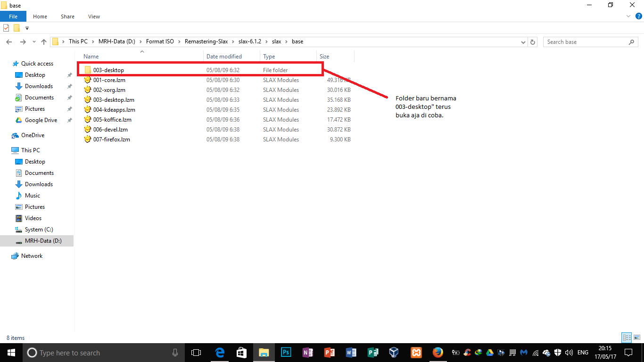Switch to Large icons view layout button
This screenshot has width=644, height=362.
tap(636, 337)
